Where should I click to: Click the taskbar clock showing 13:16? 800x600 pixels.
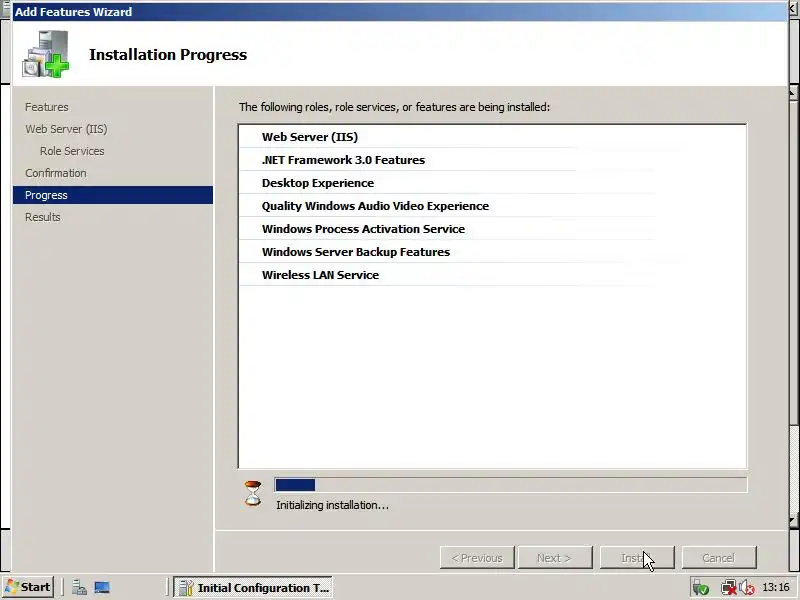coord(776,587)
